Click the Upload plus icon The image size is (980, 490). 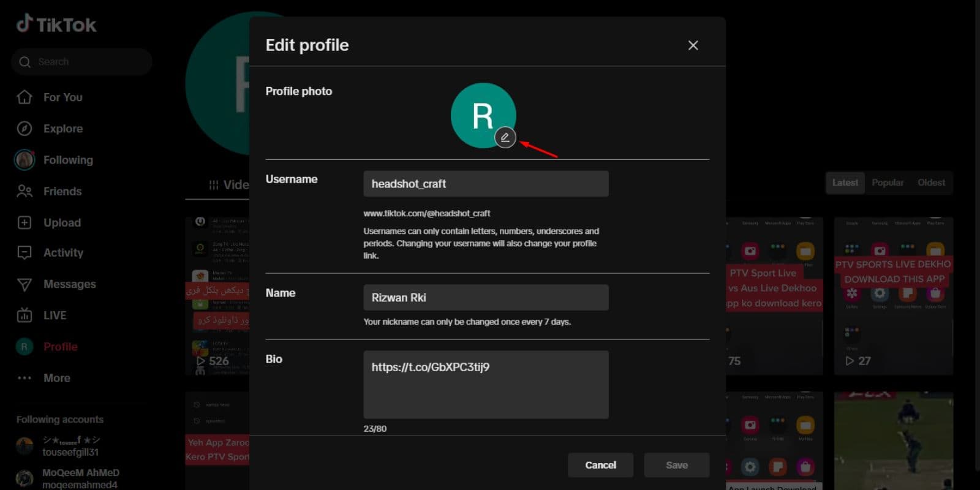pyautogui.click(x=24, y=222)
